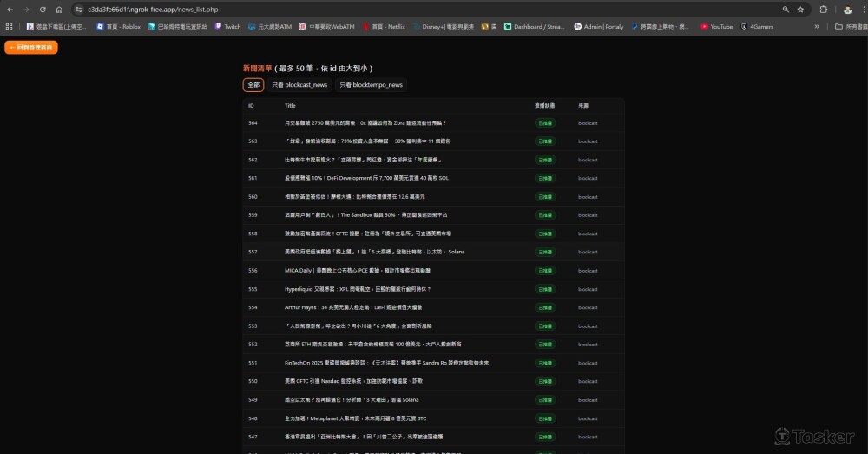Click the zoom magnifier icon in address bar
Viewport: 868px width, 454px height.
[x=785, y=9]
